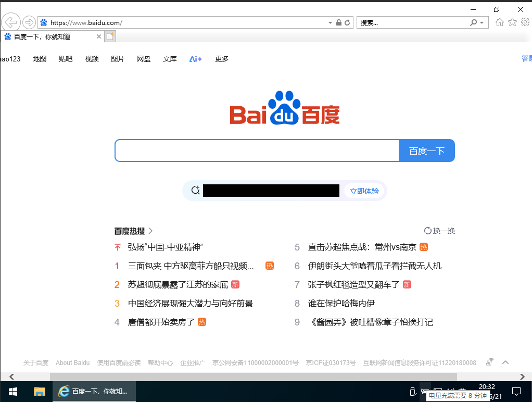Open hot search 谁在保护哈梅内伊

(x=341, y=303)
